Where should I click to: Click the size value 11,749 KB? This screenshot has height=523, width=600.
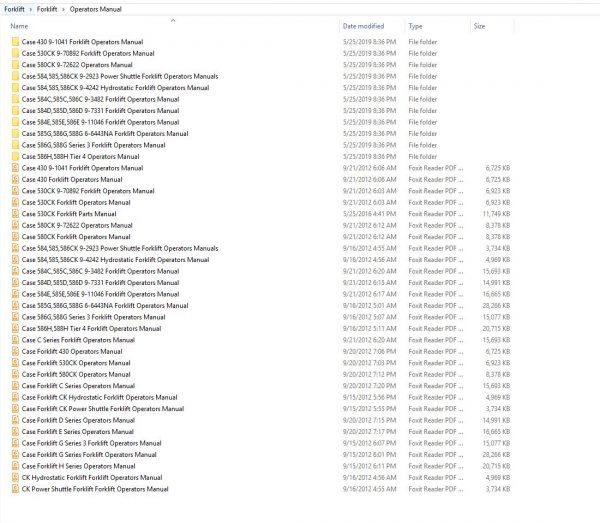(496, 214)
